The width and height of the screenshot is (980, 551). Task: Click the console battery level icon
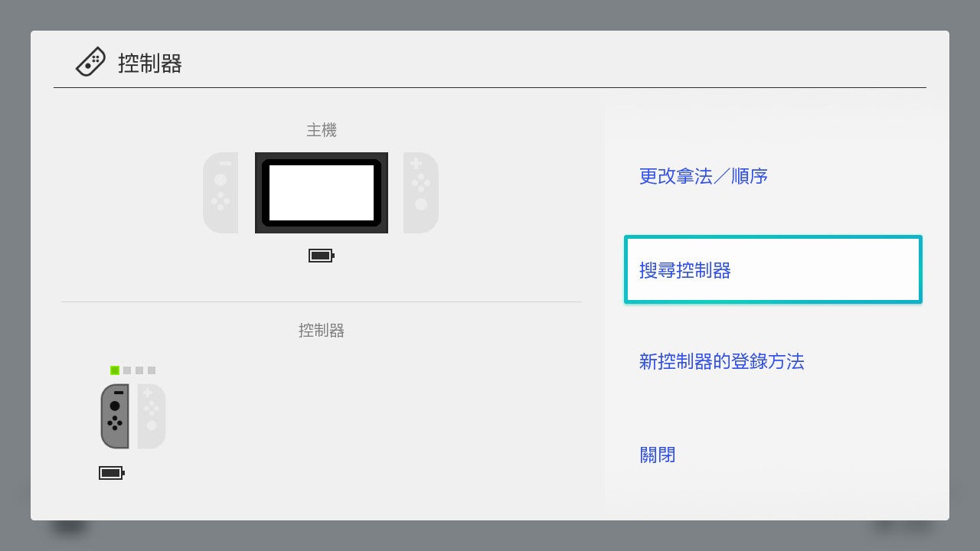click(322, 256)
